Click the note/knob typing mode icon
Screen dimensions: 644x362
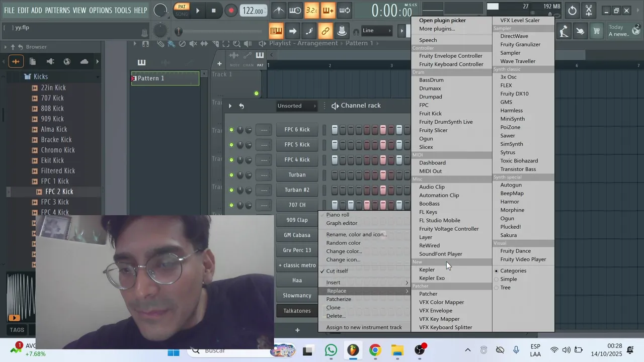point(342,31)
